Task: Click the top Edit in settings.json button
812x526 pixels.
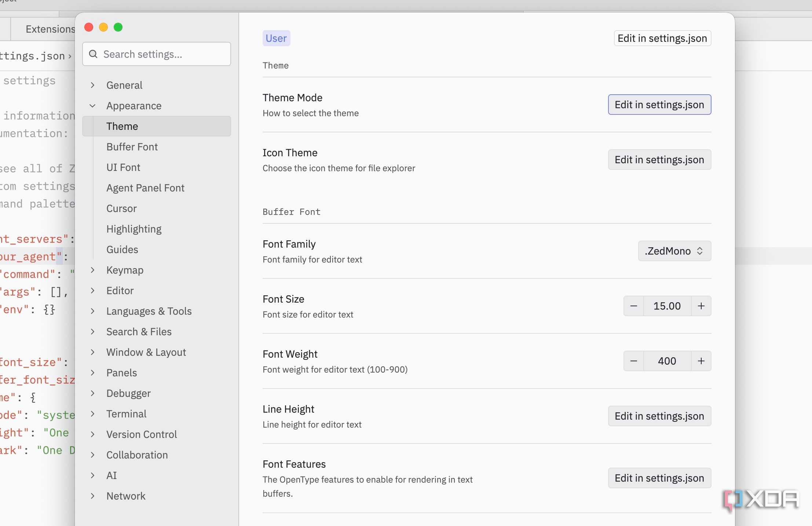Action: [x=662, y=38]
